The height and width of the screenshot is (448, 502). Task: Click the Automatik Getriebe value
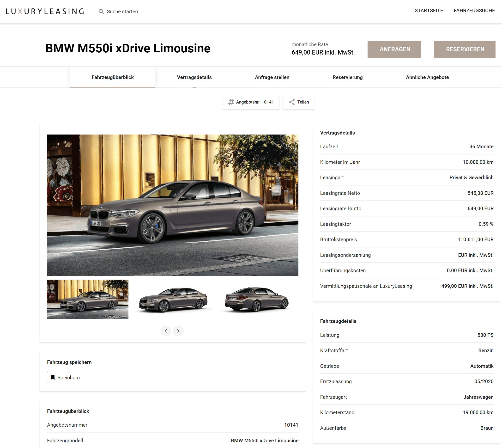tap(482, 366)
